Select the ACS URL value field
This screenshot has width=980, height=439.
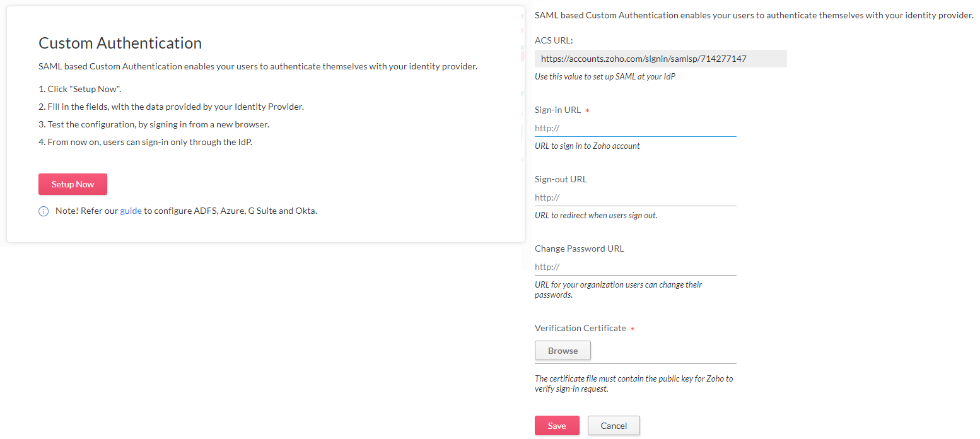pyautogui.click(x=660, y=59)
